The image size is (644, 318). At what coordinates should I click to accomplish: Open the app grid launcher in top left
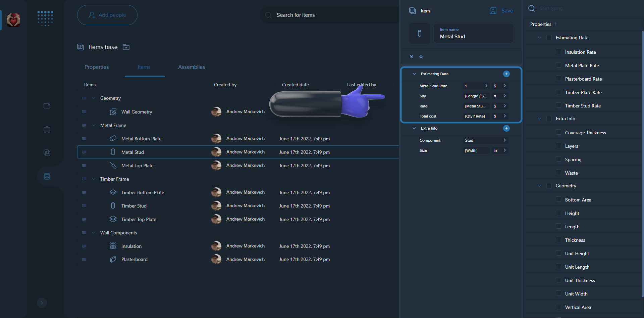click(45, 18)
